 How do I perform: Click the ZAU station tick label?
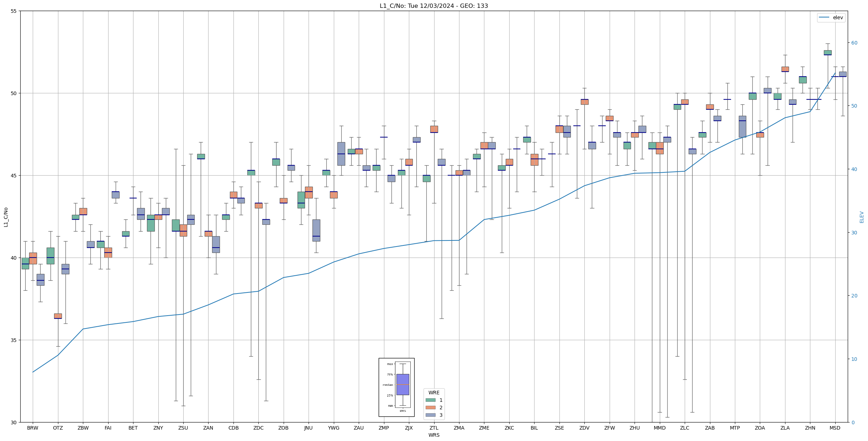pyautogui.click(x=359, y=428)
